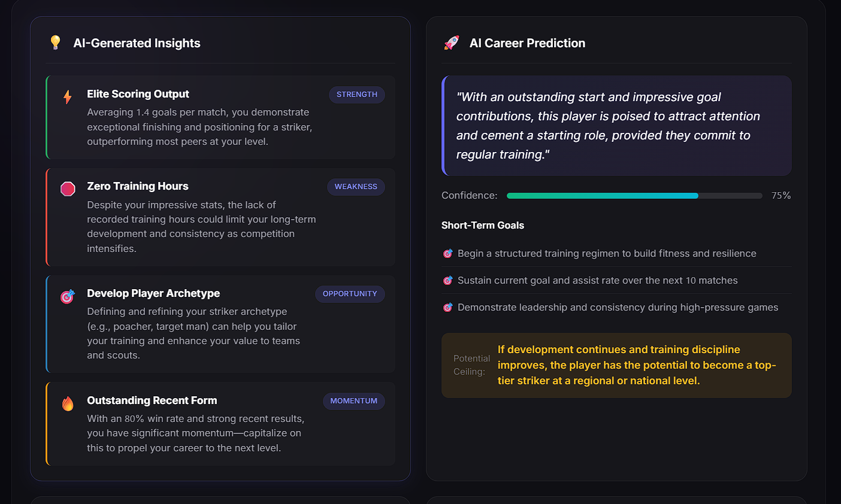Select the lightning bolt icon on Elite Scoring Output

click(68, 95)
